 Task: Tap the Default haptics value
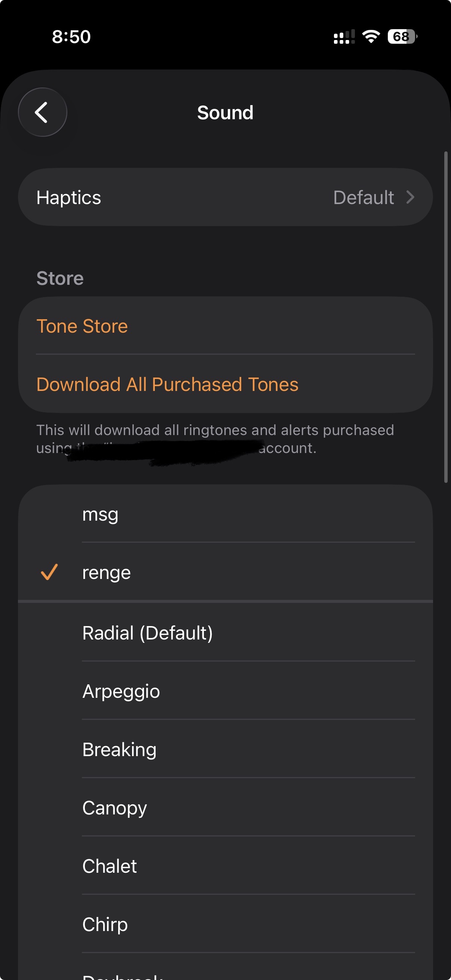[x=363, y=197]
